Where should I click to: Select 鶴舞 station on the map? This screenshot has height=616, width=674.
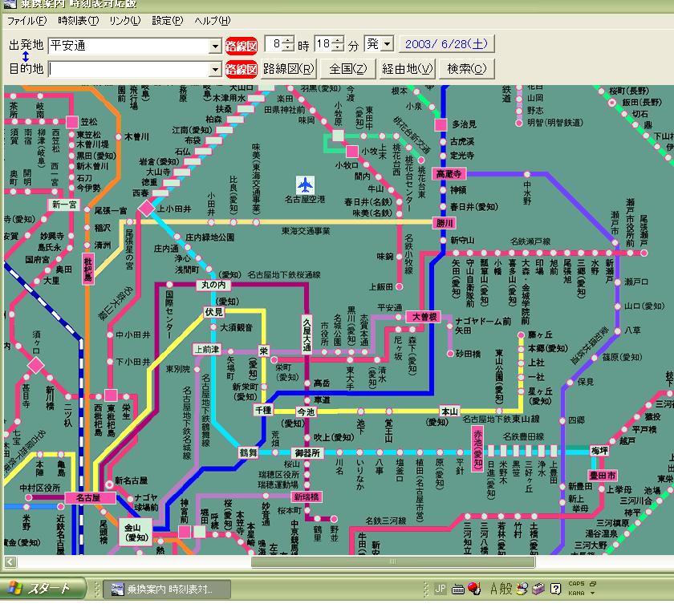pos(248,452)
